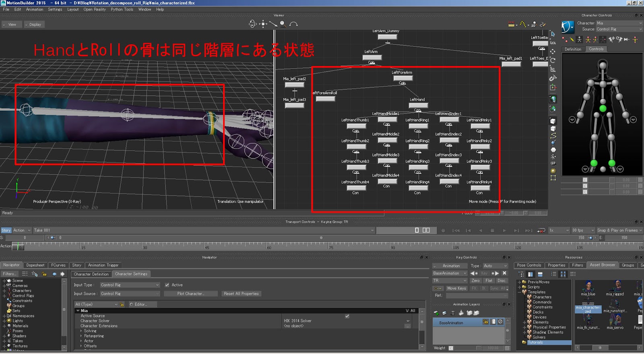Switch Asset Browser to list view

(553, 274)
